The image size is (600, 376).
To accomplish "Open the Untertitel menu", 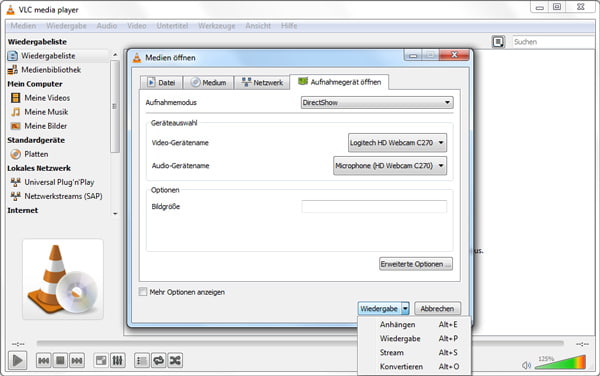I will tap(172, 26).
